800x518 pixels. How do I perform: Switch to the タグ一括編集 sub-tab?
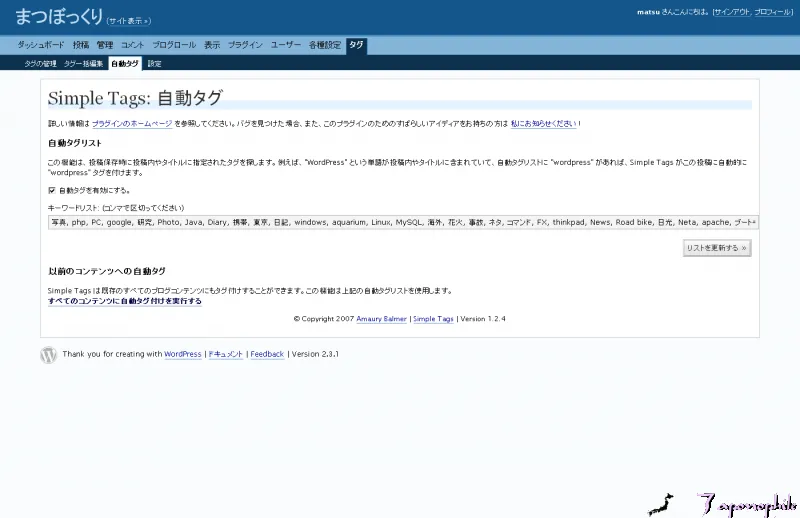tap(83, 63)
